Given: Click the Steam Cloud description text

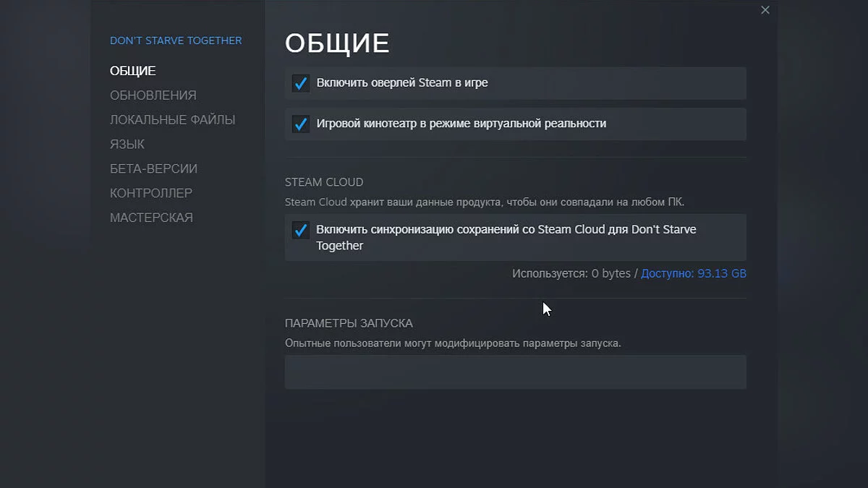Looking at the screenshot, I should 485,202.
